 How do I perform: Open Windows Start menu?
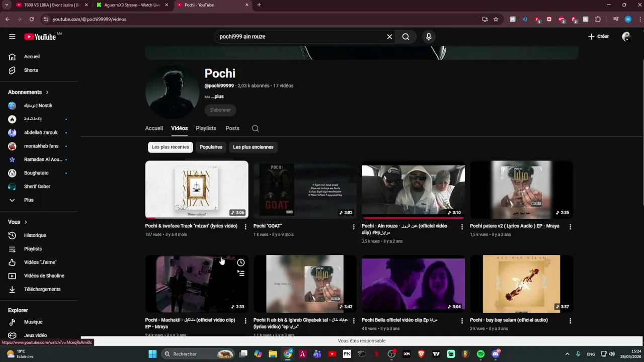[152, 354]
